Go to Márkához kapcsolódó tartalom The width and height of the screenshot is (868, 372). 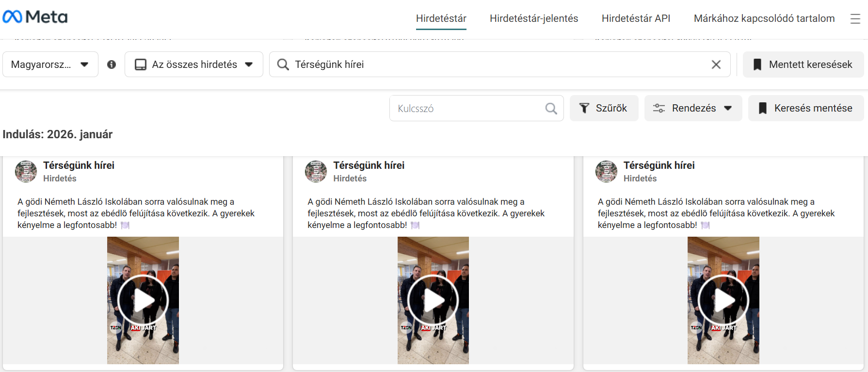(764, 18)
